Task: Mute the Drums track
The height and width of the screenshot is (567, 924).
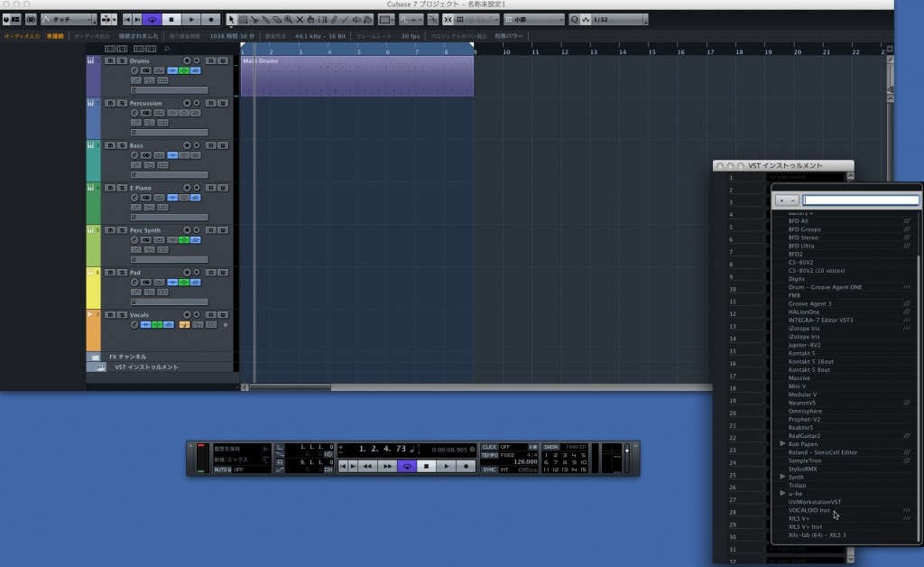Action: point(110,60)
